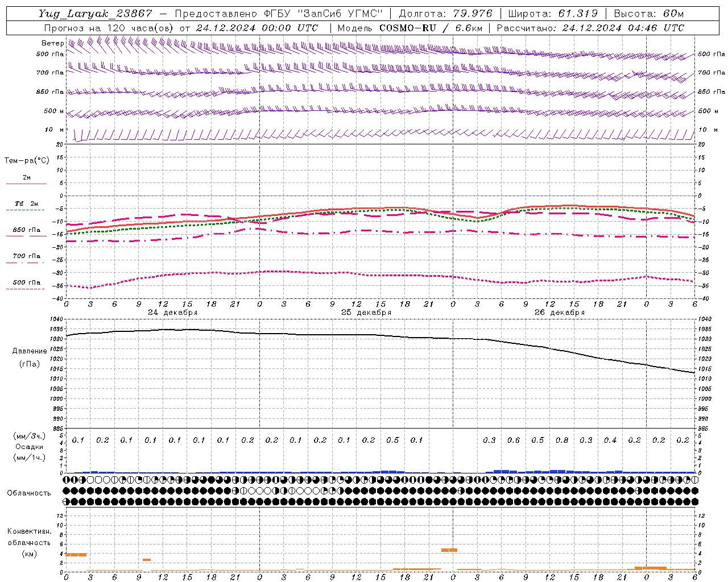Screen dimensions: 728x582
Task: Click the Тем-ра(°C) panel label
Action: tap(27, 161)
